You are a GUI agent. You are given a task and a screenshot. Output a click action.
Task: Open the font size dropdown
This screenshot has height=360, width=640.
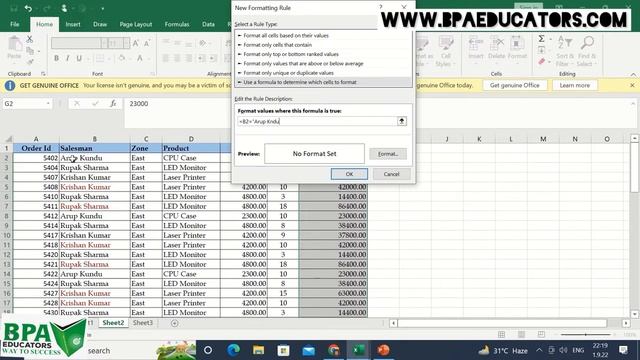click(x=127, y=43)
